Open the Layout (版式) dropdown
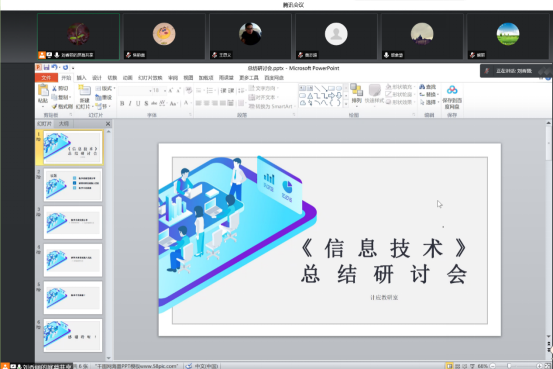Viewport: 553px width, 369px height. click(x=105, y=88)
